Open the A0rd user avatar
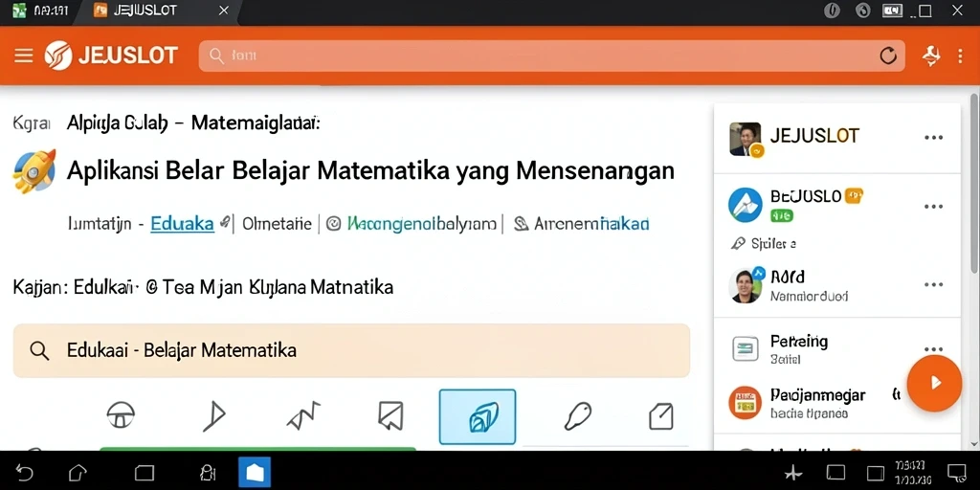The image size is (980, 490). 746,285
